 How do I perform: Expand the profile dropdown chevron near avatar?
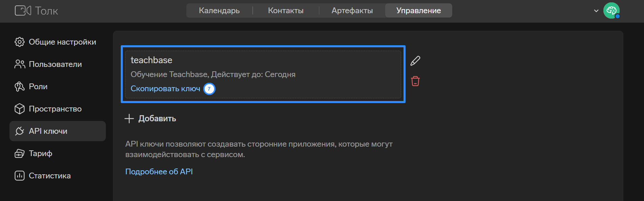click(x=596, y=11)
